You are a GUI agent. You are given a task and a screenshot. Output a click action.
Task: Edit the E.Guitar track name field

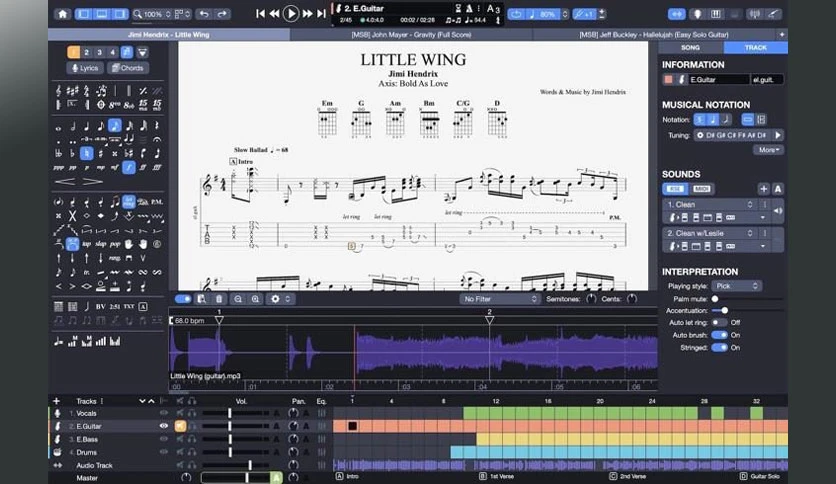(x=718, y=79)
